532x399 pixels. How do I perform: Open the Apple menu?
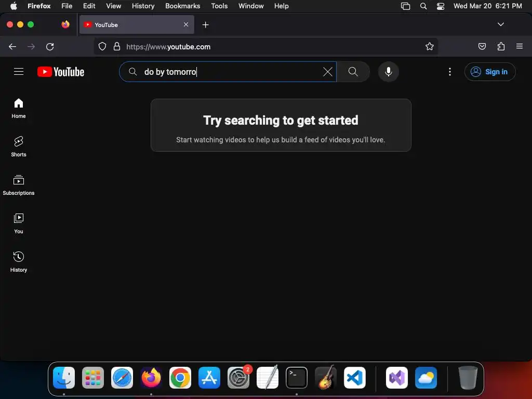pyautogui.click(x=14, y=6)
